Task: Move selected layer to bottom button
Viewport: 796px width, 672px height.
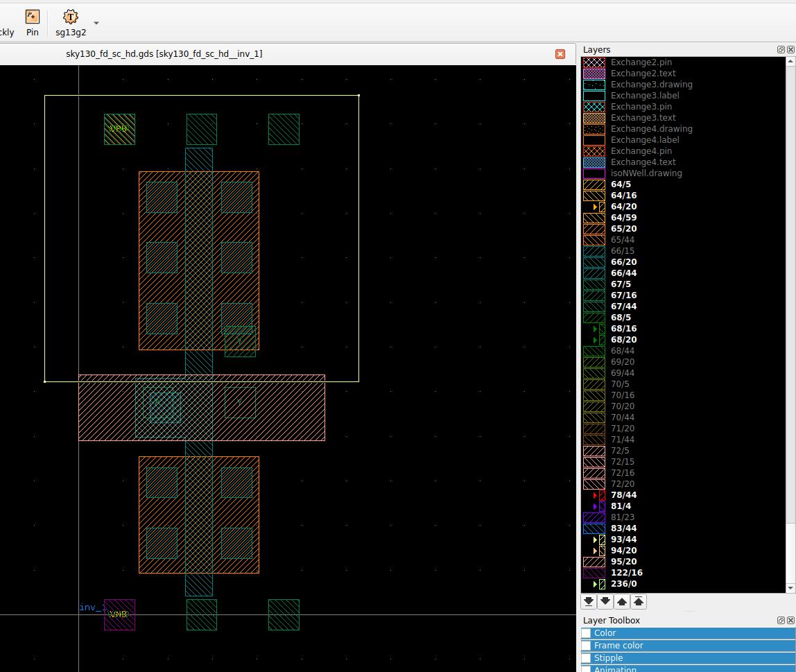Action: [x=589, y=601]
